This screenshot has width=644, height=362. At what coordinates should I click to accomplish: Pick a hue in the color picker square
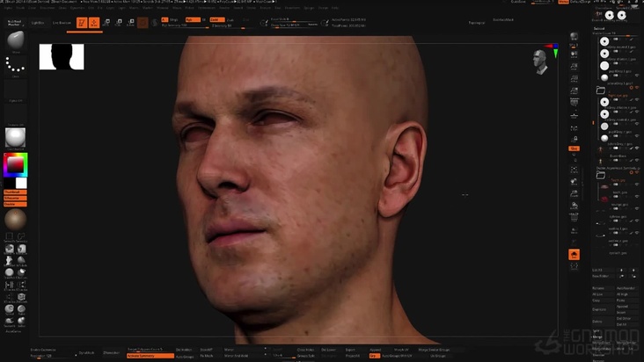(x=15, y=164)
